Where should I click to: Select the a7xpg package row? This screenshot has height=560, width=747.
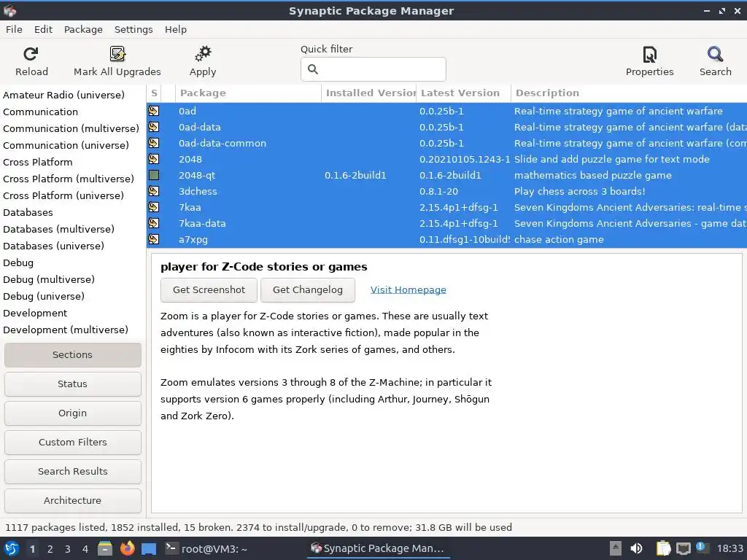(x=446, y=239)
